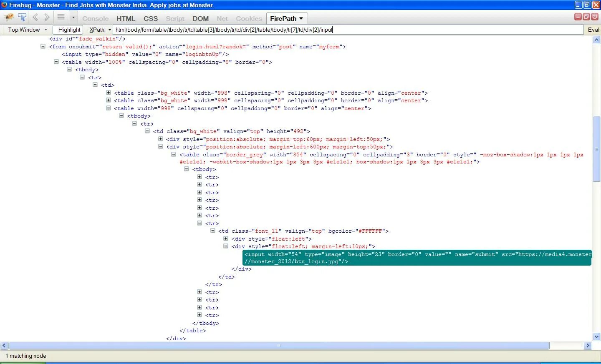Viewport: 601px width, 364px height.
Task: Click the horizontal scrollbar thumb
Action: coord(279,346)
